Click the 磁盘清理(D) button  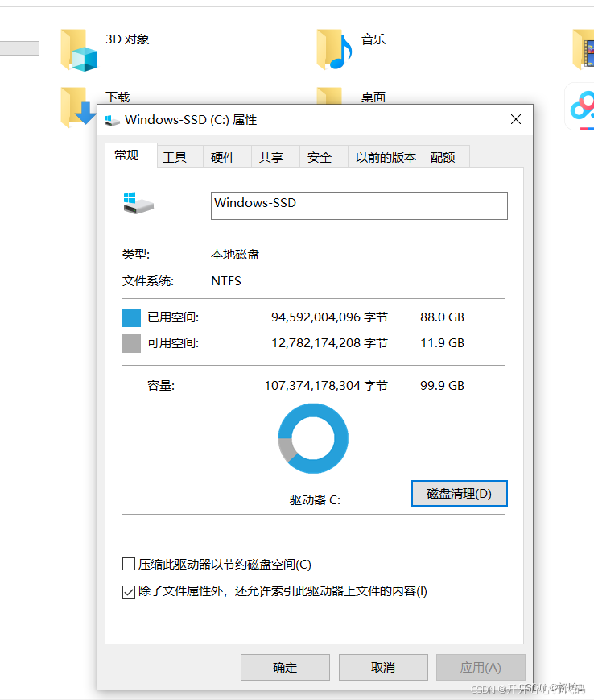pyautogui.click(x=460, y=493)
